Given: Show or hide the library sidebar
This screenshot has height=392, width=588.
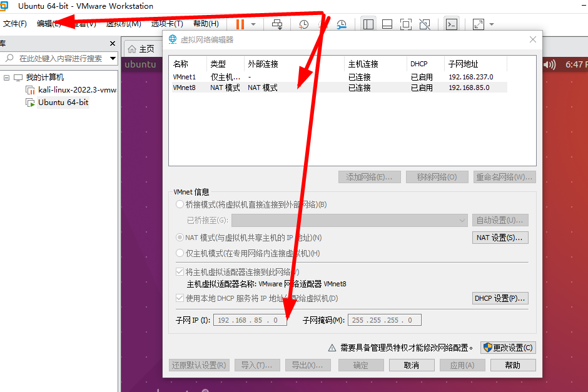Looking at the screenshot, I should (x=368, y=24).
